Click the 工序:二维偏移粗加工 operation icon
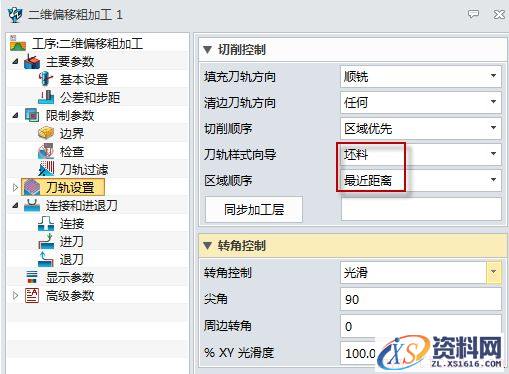 click(x=18, y=43)
